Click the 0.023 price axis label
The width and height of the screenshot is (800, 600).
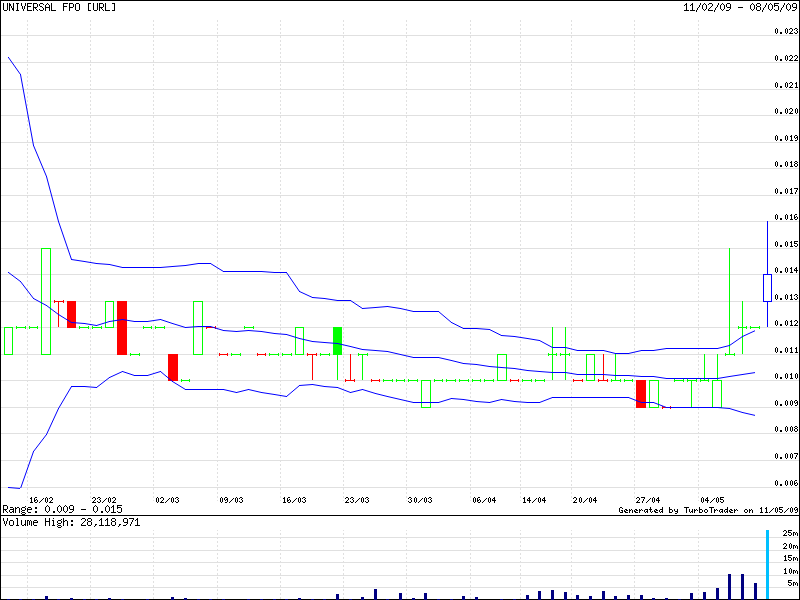point(785,32)
